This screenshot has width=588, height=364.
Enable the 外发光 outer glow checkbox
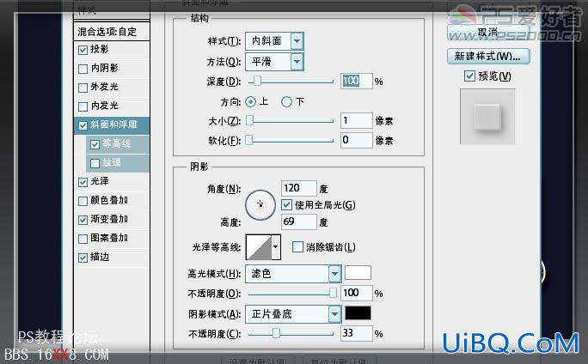tap(83, 88)
